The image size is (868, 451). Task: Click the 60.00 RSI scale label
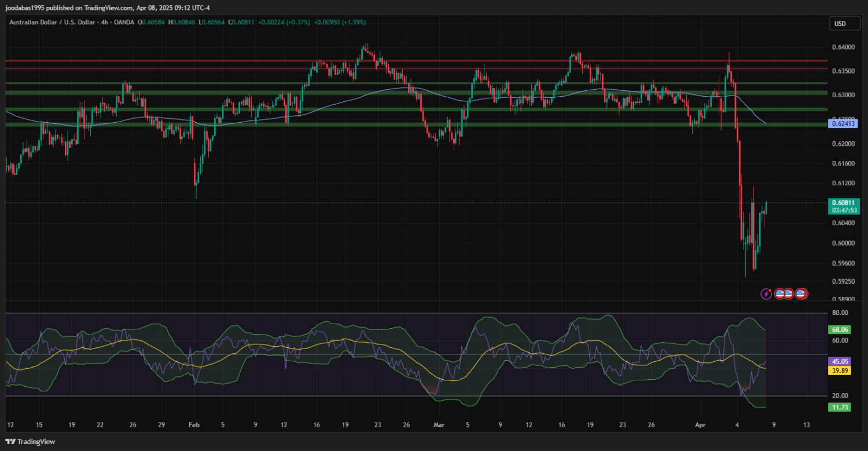pyautogui.click(x=840, y=340)
